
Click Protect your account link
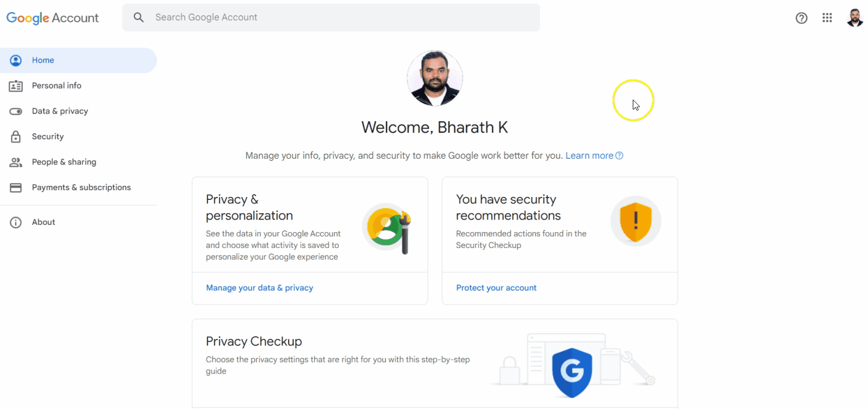496,288
